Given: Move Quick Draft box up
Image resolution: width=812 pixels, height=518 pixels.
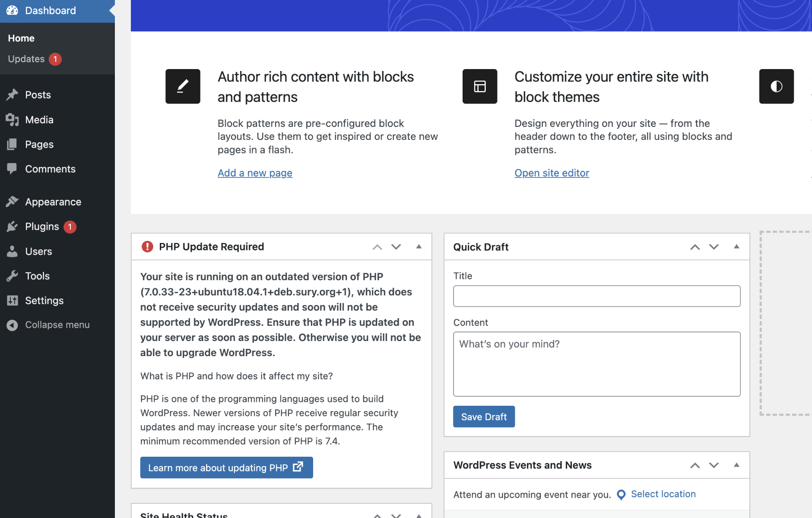Looking at the screenshot, I should click(695, 247).
